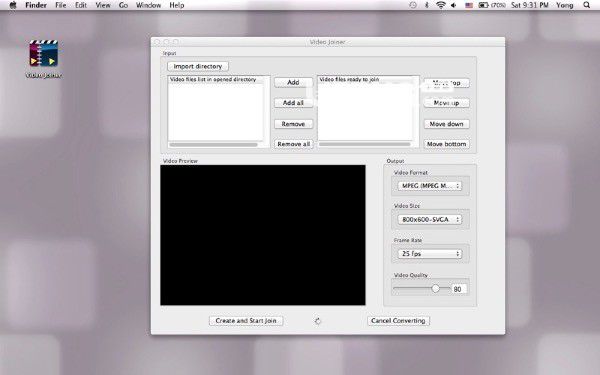Click the Remove button

(293, 124)
